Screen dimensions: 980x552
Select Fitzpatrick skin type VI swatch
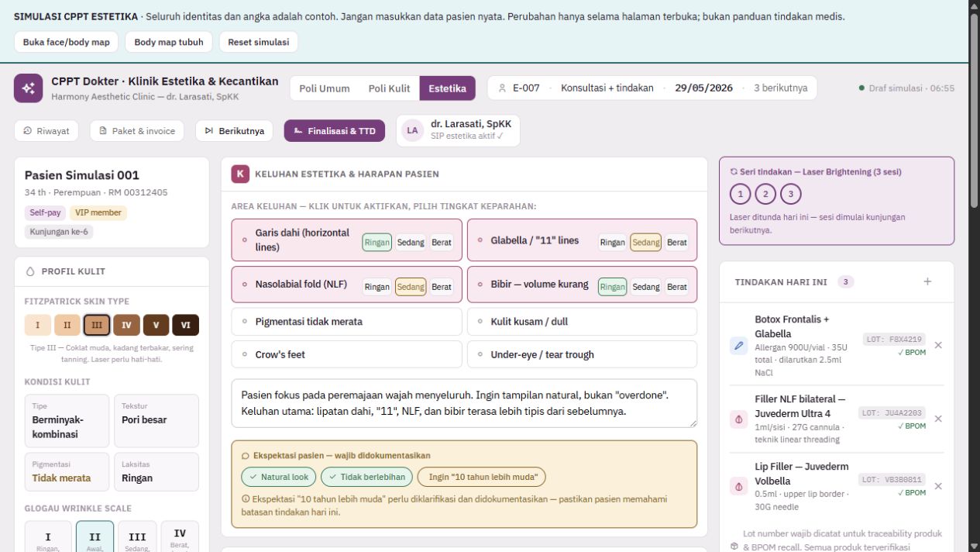click(x=186, y=325)
